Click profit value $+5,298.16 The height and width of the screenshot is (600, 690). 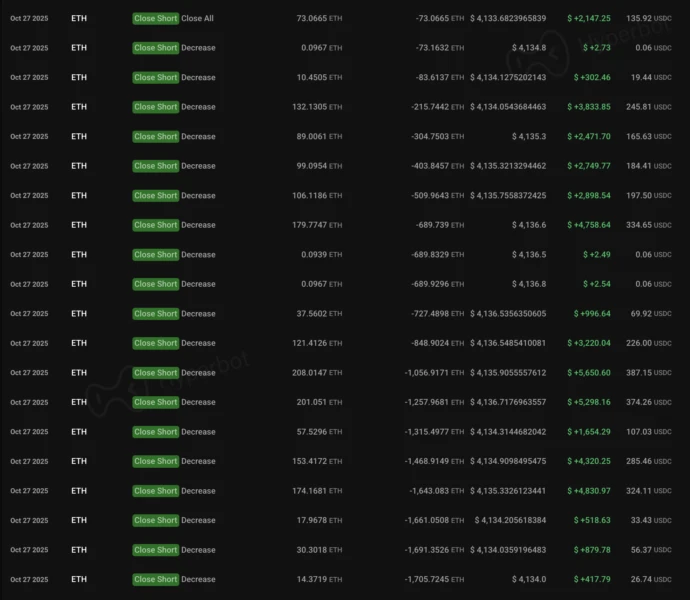589,402
